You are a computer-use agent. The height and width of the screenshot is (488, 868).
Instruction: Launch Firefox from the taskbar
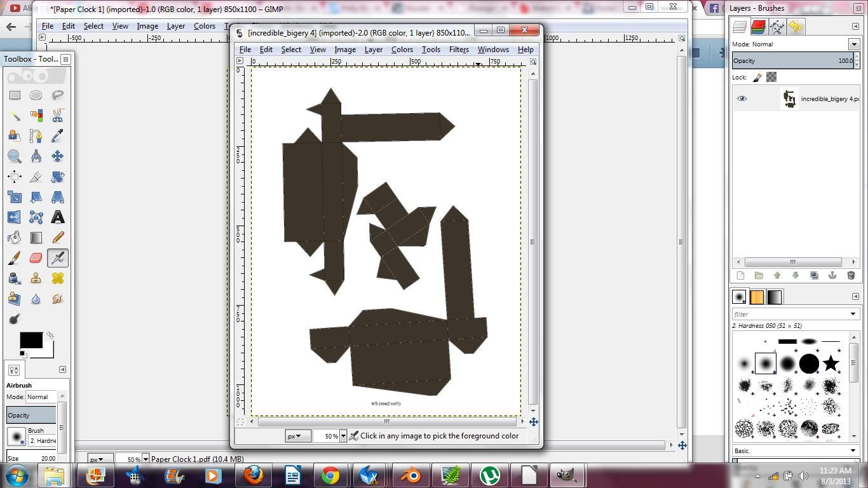pyautogui.click(x=254, y=475)
